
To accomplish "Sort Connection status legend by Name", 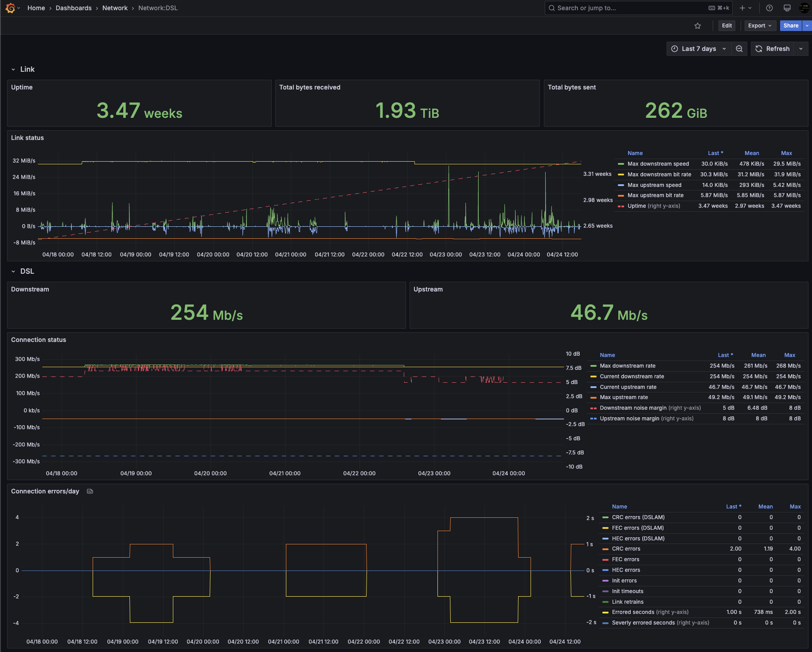I will tap(607, 355).
